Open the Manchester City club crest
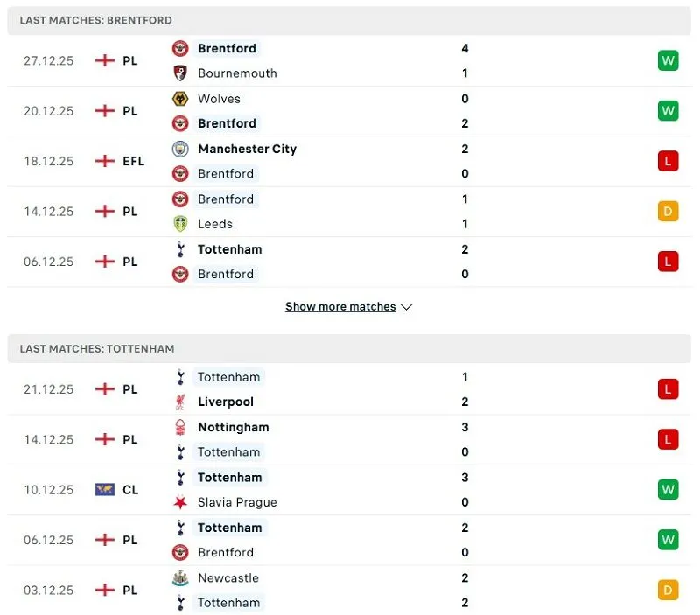Screen dimensions: 700x615 (180, 149)
